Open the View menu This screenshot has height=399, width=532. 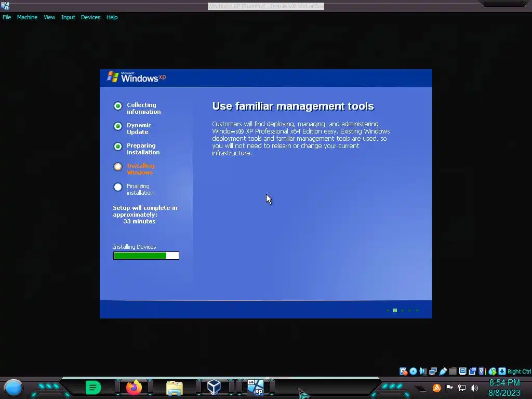[49, 17]
